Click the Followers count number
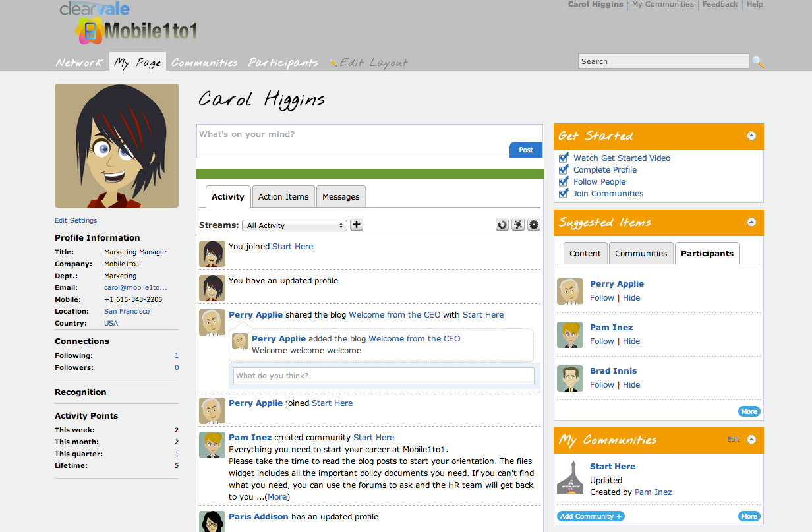This screenshot has height=532, width=812. (x=177, y=367)
